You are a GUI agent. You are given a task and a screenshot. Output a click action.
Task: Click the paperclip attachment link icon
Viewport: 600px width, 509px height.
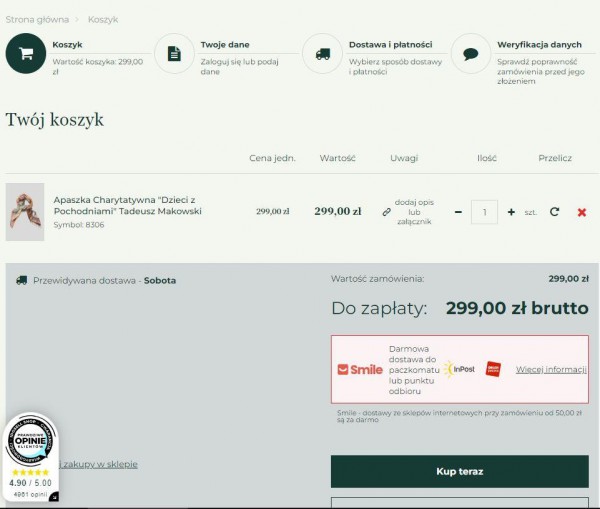click(386, 212)
